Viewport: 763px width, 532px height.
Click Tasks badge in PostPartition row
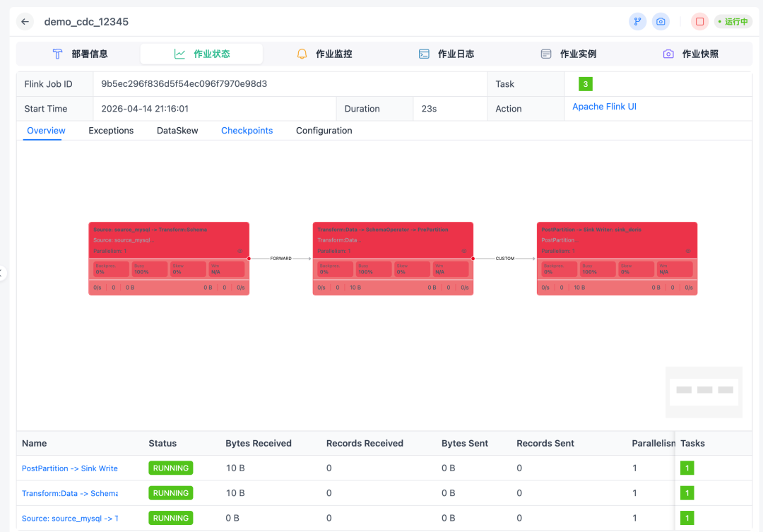click(x=687, y=468)
